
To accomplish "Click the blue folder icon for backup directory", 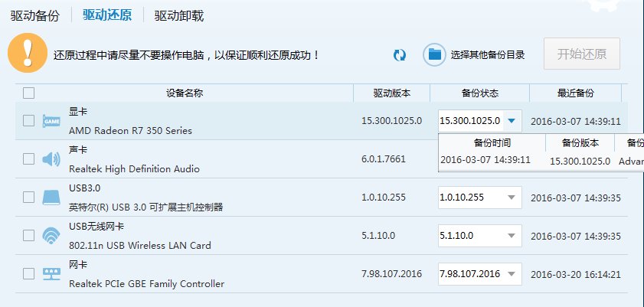I will pos(435,54).
